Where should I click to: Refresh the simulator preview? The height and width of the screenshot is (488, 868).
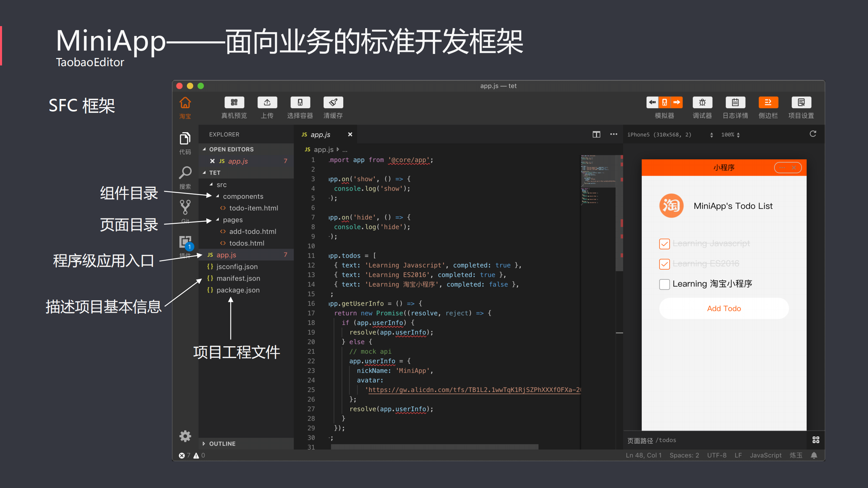813,134
